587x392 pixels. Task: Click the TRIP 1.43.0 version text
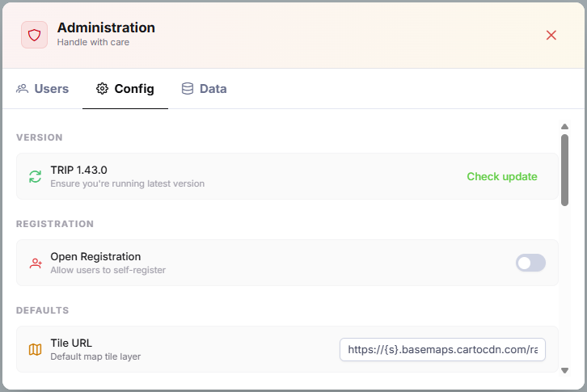pos(78,170)
